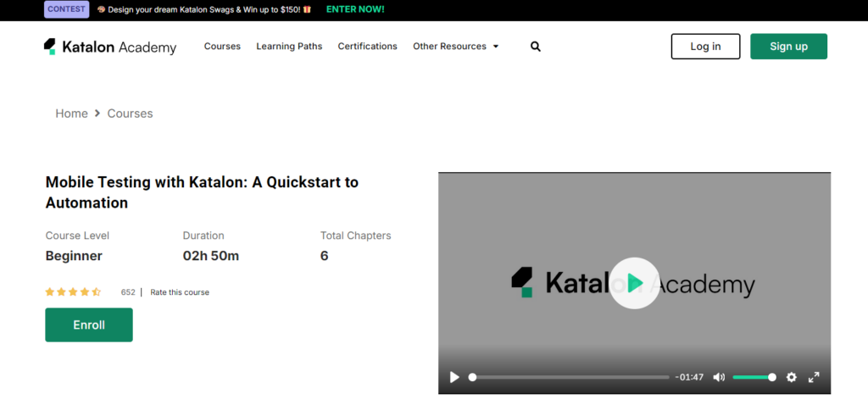Click the video progress seek bar
Viewport: 868px width, 416px height.
click(569, 377)
